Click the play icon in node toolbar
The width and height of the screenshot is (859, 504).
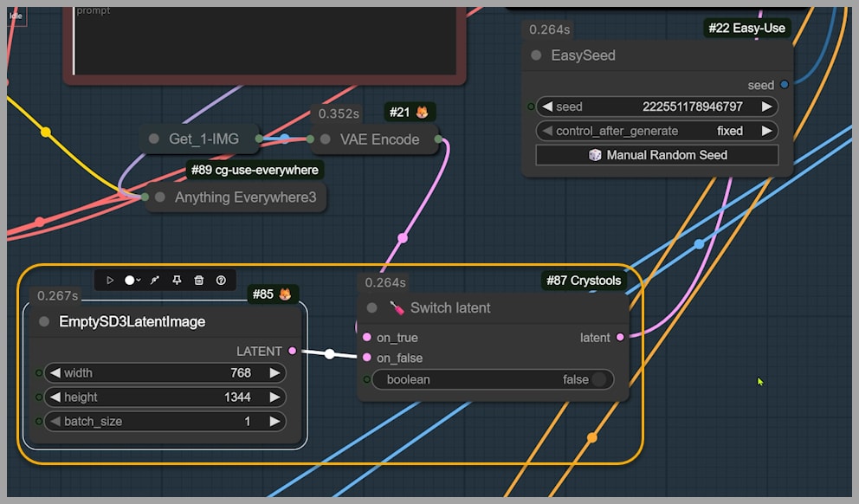pos(110,280)
